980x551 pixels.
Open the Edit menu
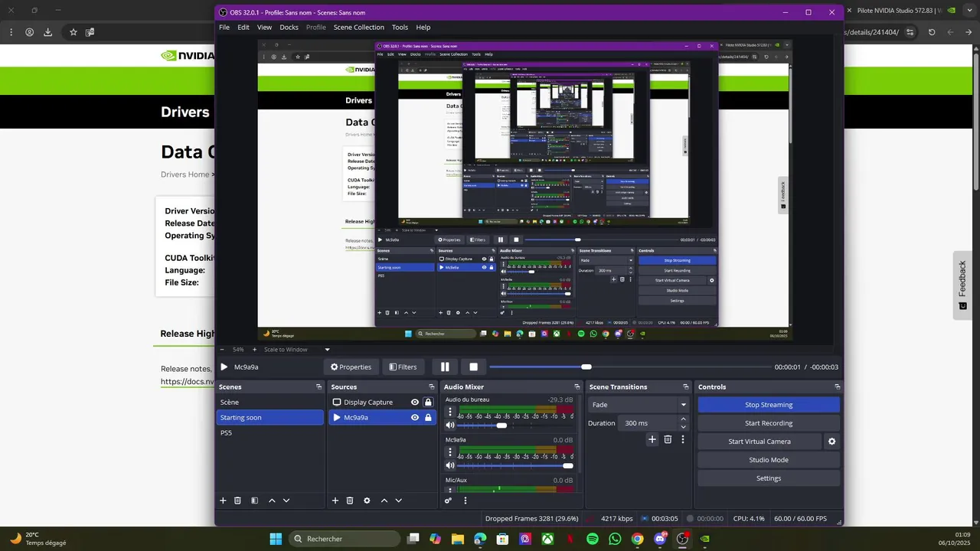(x=243, y=28)
